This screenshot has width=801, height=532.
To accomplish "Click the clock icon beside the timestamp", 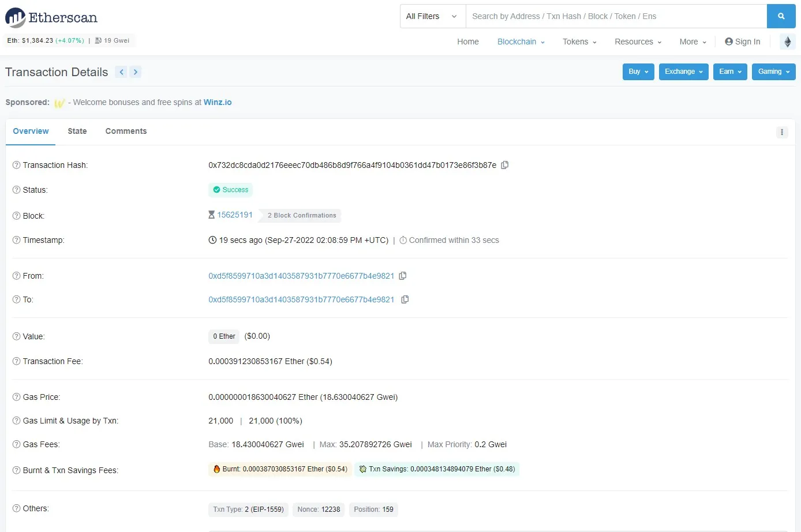I will pyautogui.click(x=212, y=240).
